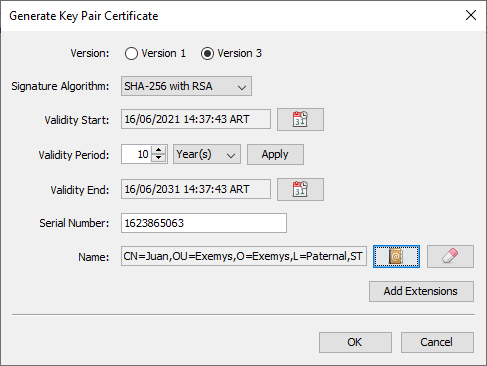This screenshot has height=366, width=487.
Task: Click into the Validity Start field
Action: coord(196,119)
